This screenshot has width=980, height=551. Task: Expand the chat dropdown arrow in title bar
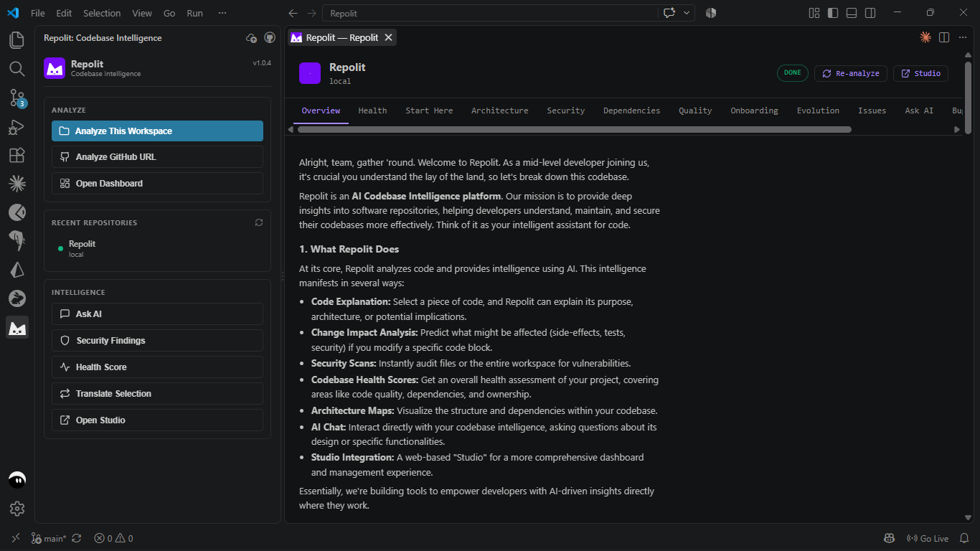coord(687,13)
